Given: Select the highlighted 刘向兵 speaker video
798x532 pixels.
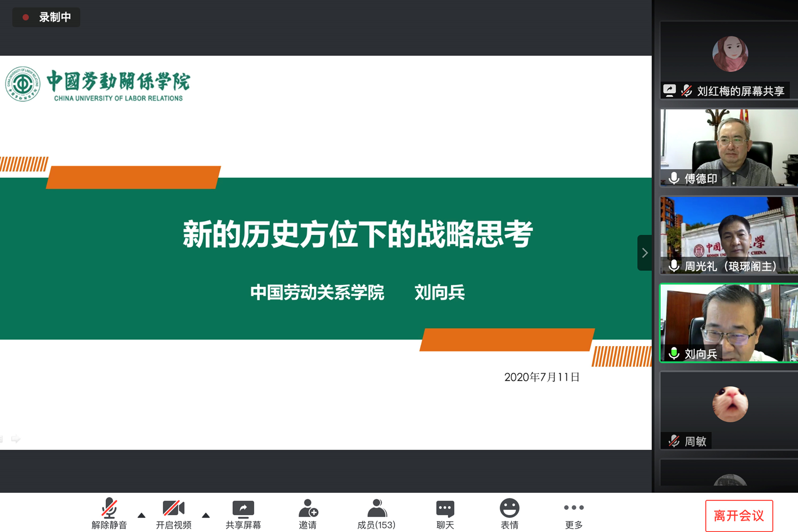Looking at the screenshot, I should pyautogui.click(x=729, y=323).
